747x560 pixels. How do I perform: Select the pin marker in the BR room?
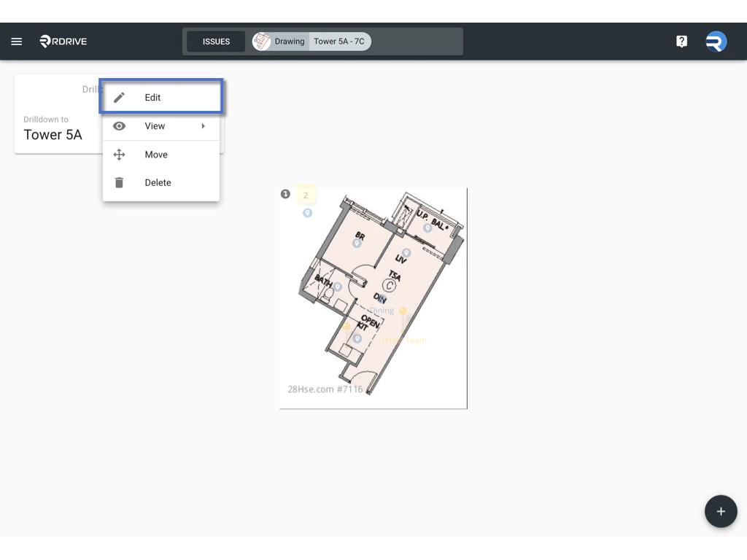point(357,244)
